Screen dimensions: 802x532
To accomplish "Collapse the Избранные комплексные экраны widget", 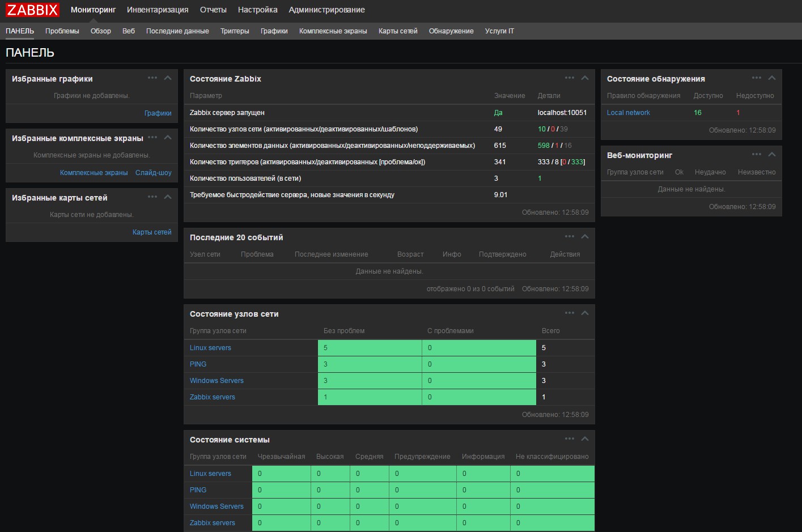I will click(168, 138).
